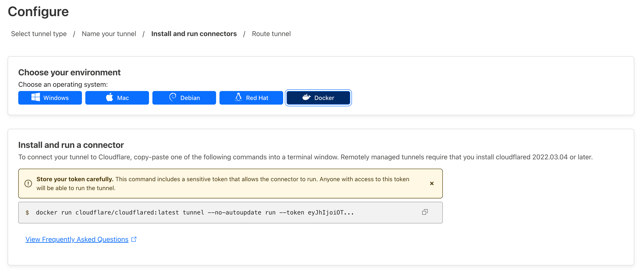Go to Select tunnel type step
The width and height of the screenshot is (644, 272).
click(39, 34)
